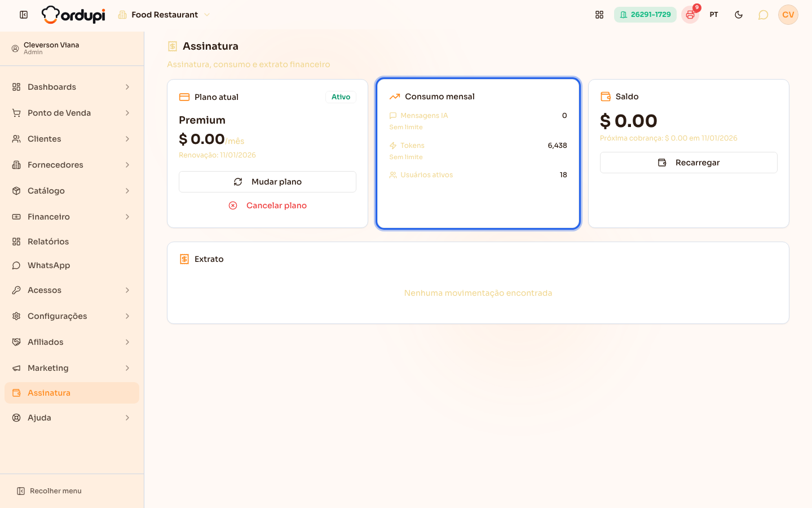The width and height of the screenshot is (812, 508).
Task: Click the Fornecedores sidebar icon
Action: [x=16, y=165]
